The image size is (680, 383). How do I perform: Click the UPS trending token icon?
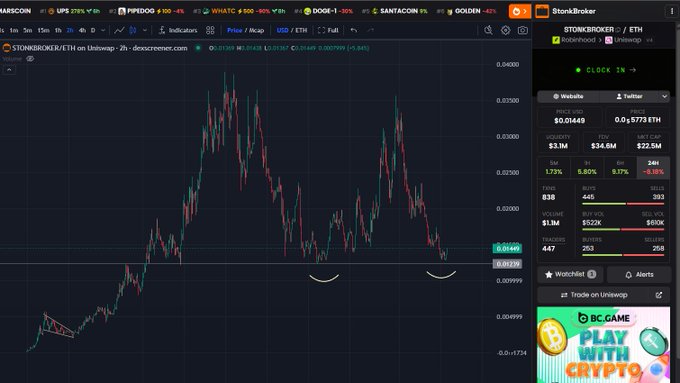tap(51, 11)
